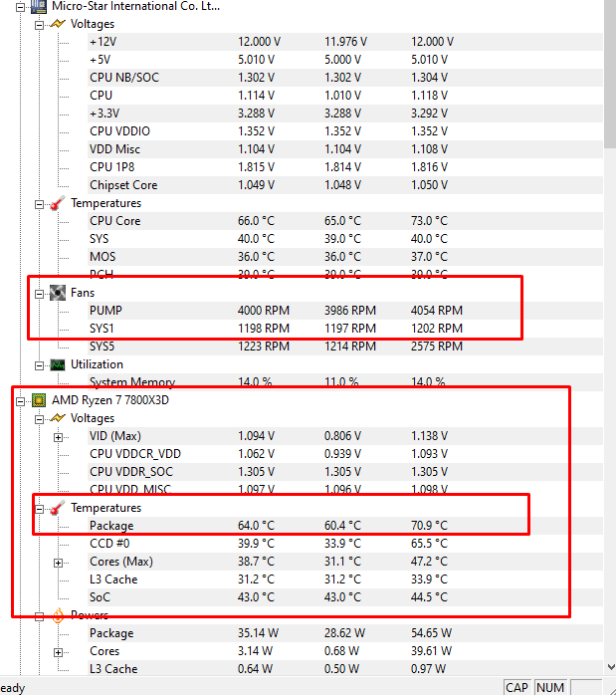The image size is (616, 695).
Task: Click the CAP status bar indicator
Action: [517, 687]
